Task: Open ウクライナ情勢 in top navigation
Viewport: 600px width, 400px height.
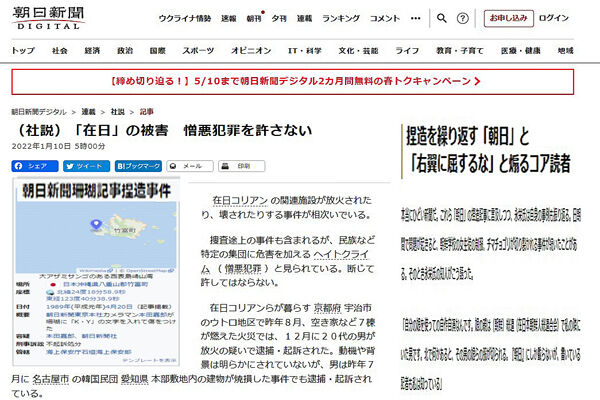Action: 185,18
